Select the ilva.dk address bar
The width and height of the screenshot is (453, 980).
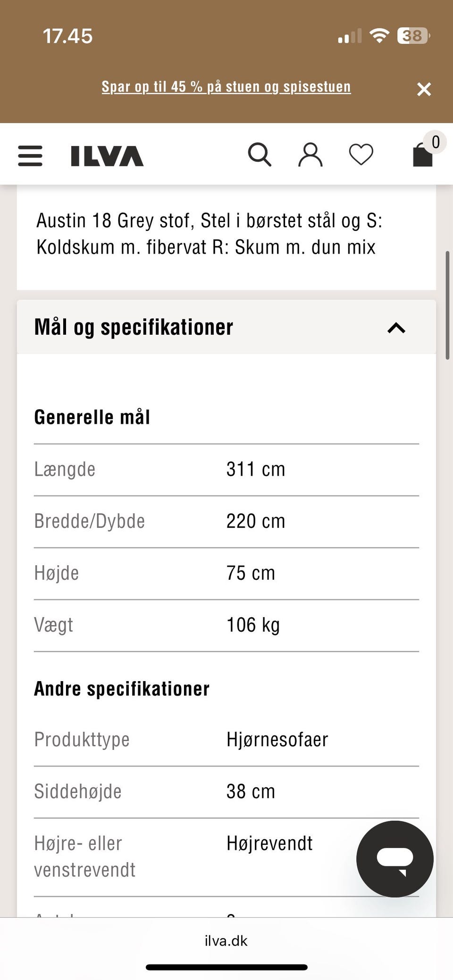pyautogui.click(x=226, y=941)
